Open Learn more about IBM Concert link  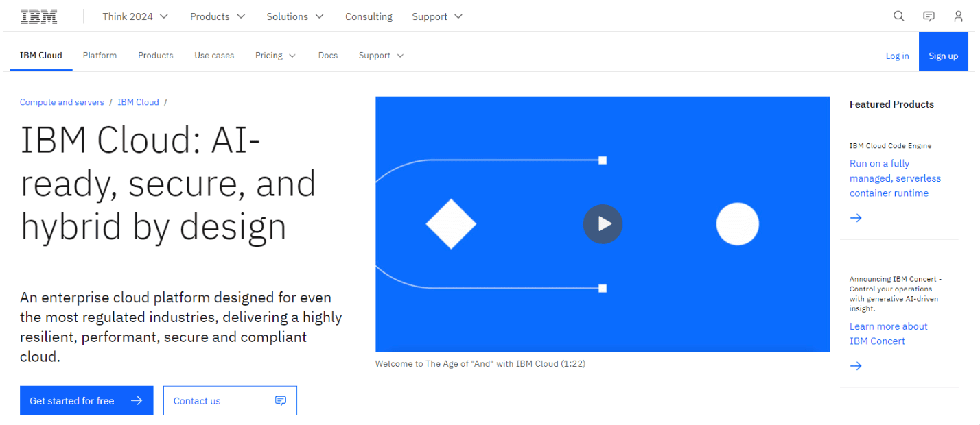888,334
